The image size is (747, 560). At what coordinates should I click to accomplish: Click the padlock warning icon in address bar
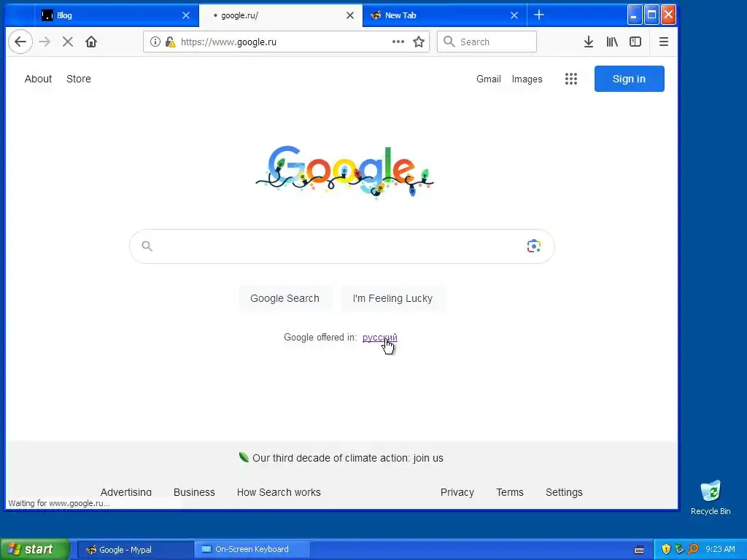point(170,42)
